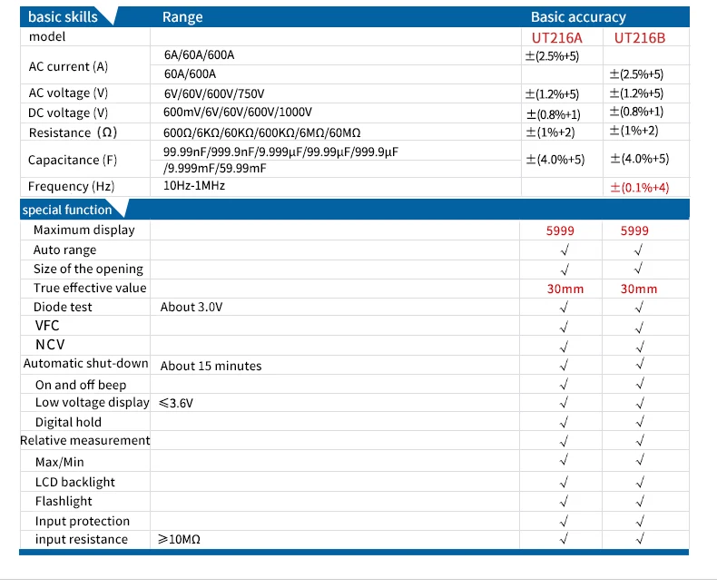Click UT216B check mark for Diode test
This screenshot has width=717, height=588.
click(640, 308)
